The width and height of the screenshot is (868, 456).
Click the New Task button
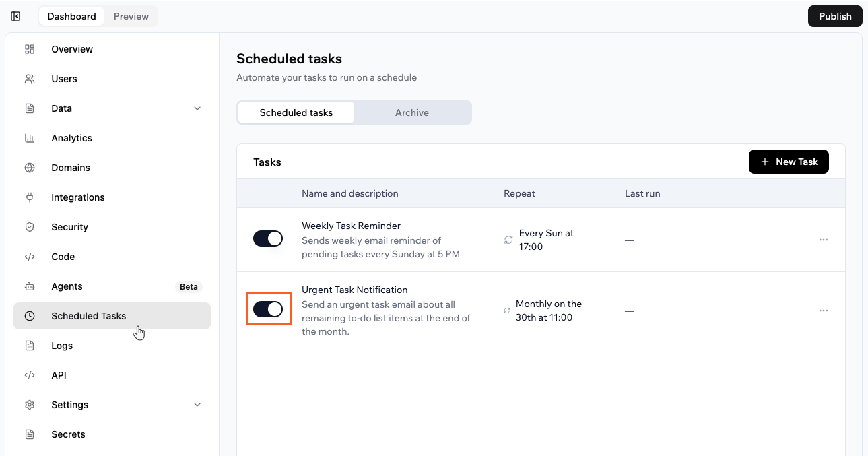coord(789,162)
